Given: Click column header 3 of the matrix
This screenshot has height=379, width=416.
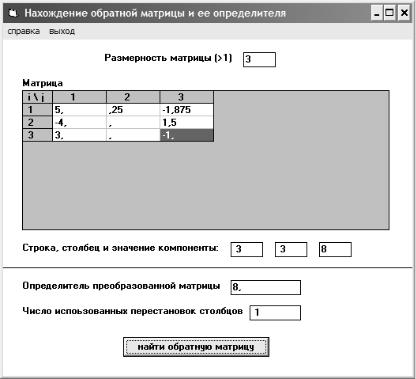Looking at the screenshot, I should pyautogui.click(x=187, y=97).
